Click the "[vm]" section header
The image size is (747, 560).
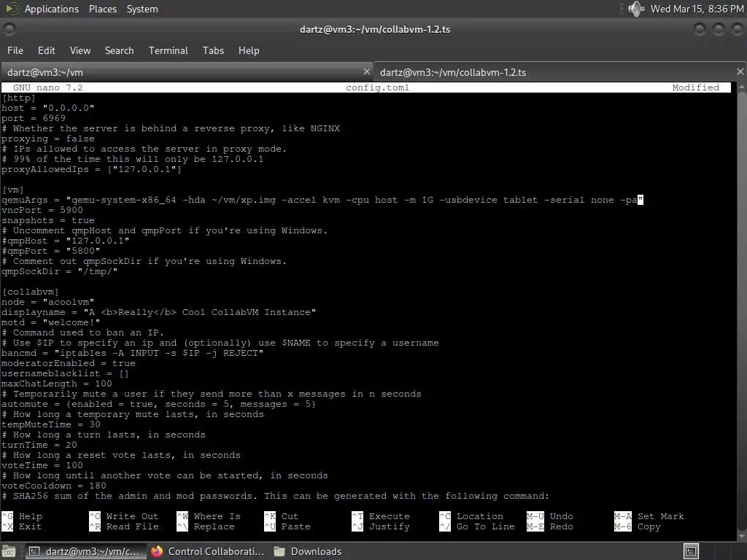(13, 190)
